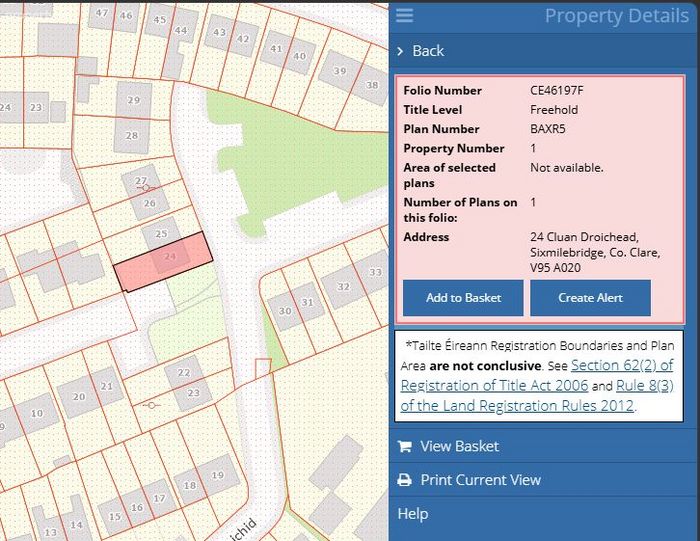Select the highlighted plot 24 on map
Screen dimensions: 700x541
[163, 262]
